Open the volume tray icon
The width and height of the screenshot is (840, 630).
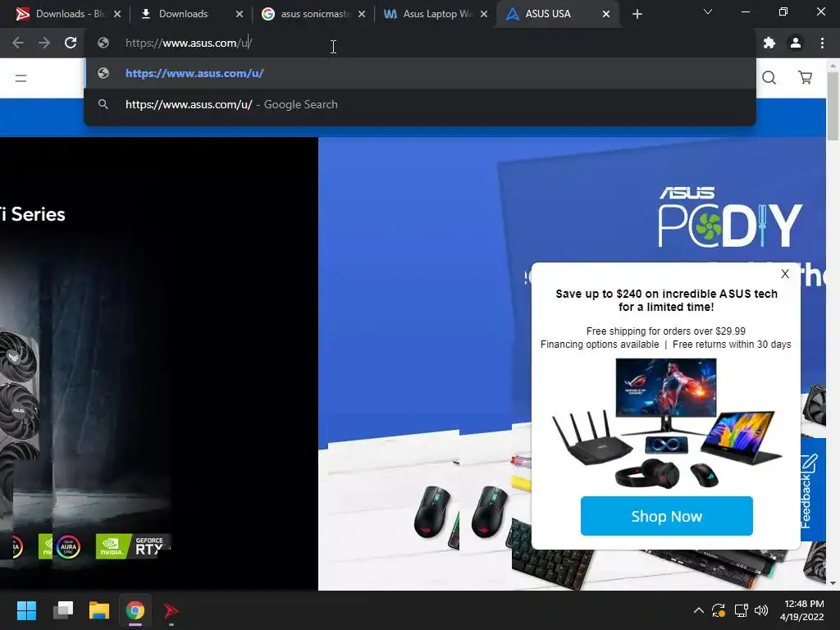760,610
